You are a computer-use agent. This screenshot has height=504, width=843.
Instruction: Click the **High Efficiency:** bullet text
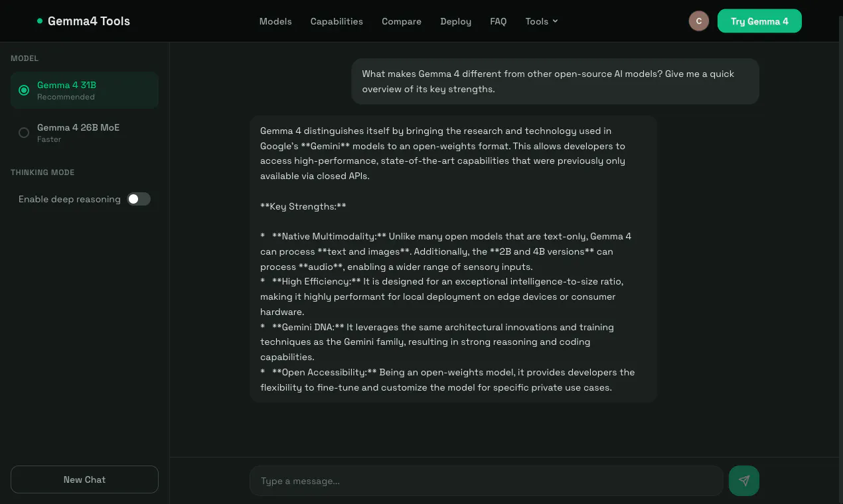pos(441,296)
